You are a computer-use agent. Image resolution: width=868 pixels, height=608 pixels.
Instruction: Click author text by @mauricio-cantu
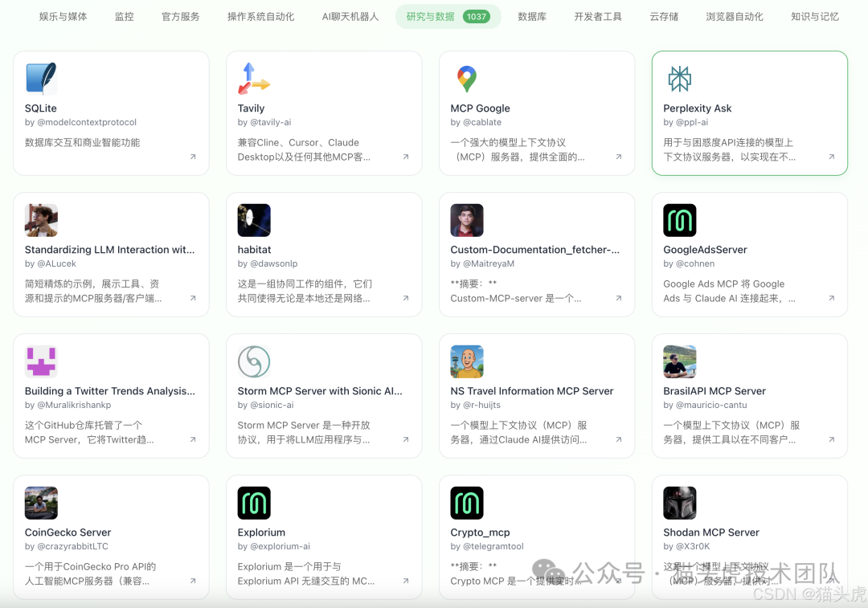706,405
